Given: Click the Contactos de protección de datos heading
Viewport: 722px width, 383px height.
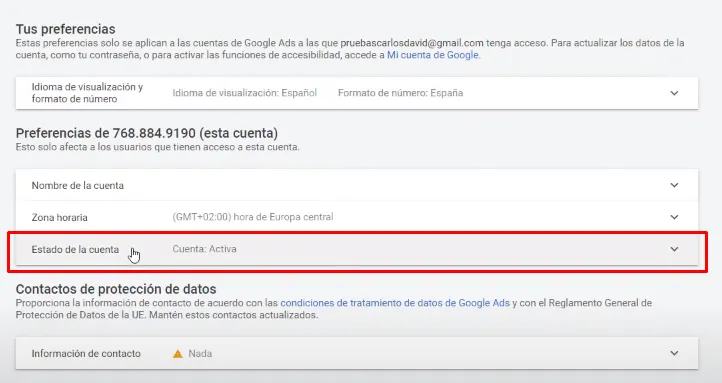Looking at the screenshot, I should click(x=116, y=289).
